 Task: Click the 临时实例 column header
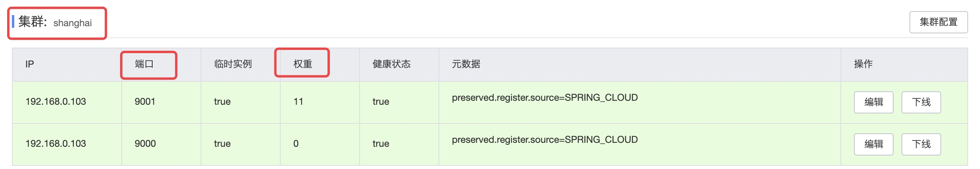pos(233,64)
